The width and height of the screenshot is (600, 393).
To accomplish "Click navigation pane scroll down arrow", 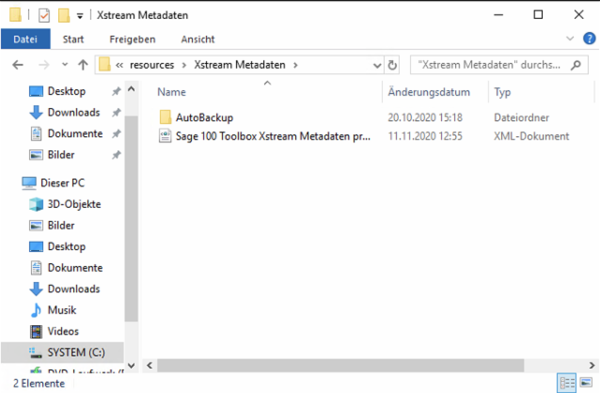I will coord(131,365).
